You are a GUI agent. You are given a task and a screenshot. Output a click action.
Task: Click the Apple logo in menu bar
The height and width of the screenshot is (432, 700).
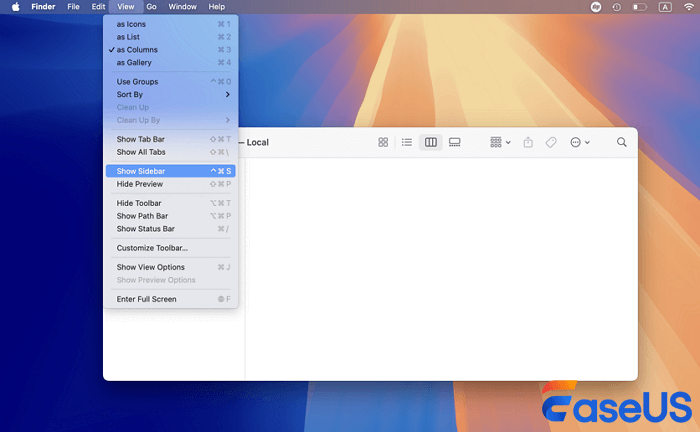point(15,7)
